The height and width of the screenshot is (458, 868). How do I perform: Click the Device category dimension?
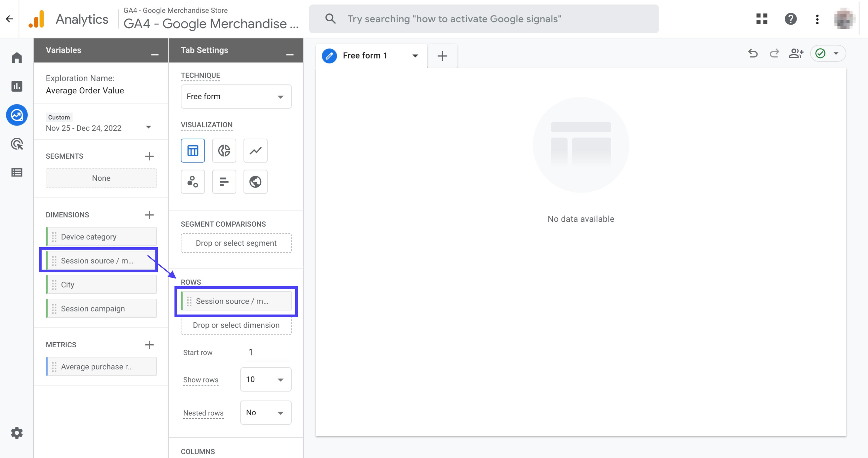click(x=101, y=237)
